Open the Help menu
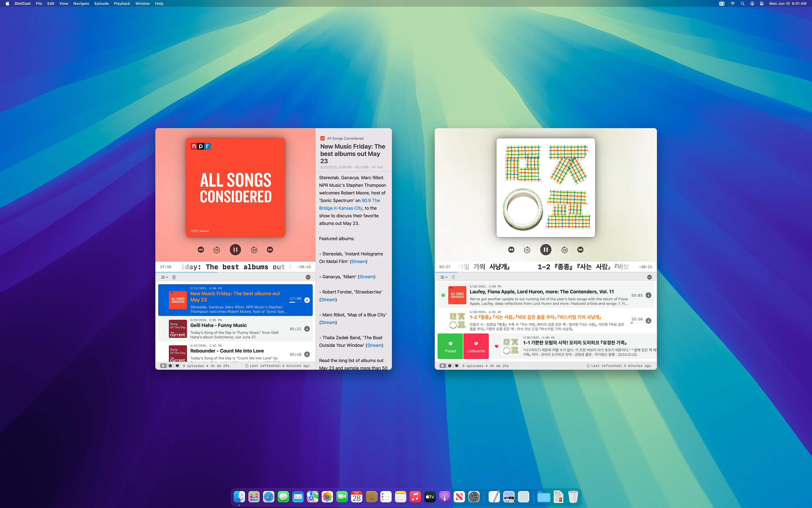The height and width of the screenshot is (508, 812). [x=159, y=3]
